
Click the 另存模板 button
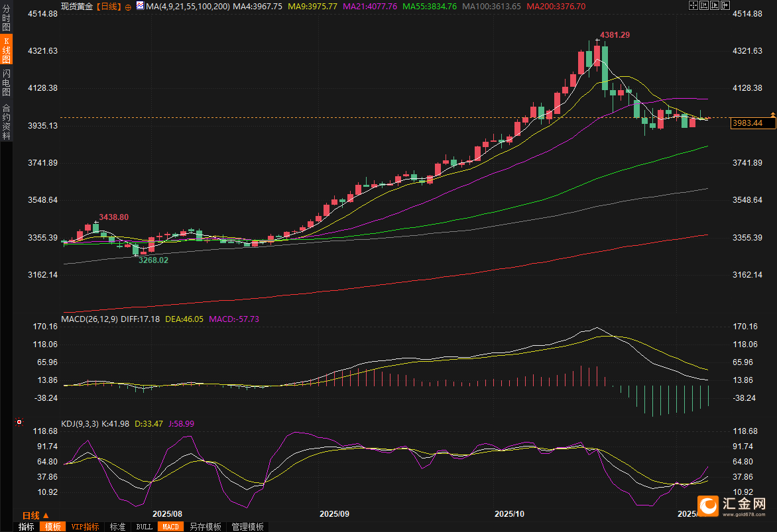coord(205,527)
